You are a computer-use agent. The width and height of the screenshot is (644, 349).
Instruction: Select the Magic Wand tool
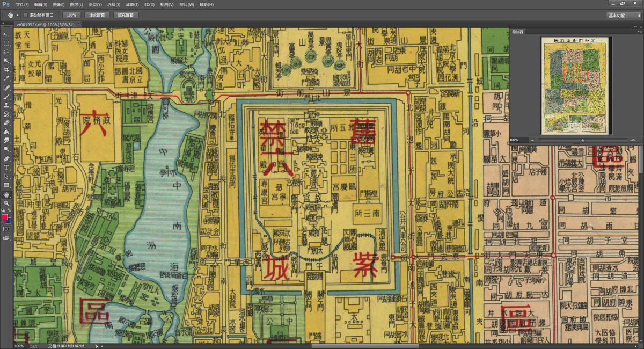pyautogui.click(x=6, y=61)
